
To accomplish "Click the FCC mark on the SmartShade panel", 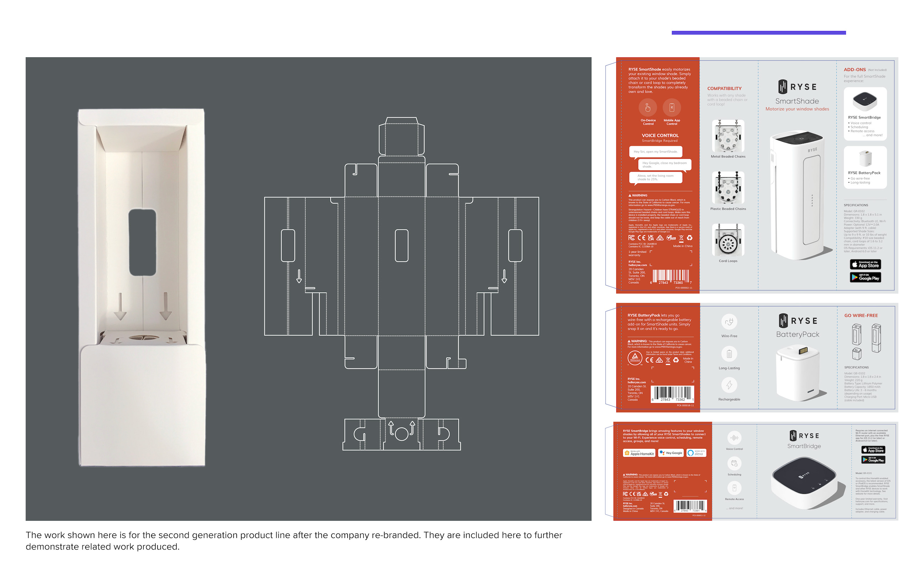I will pyautogui.click(x=632, y=238).
